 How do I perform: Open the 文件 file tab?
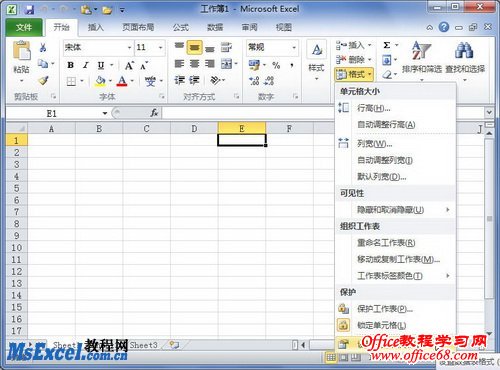[x=24, y=27]
